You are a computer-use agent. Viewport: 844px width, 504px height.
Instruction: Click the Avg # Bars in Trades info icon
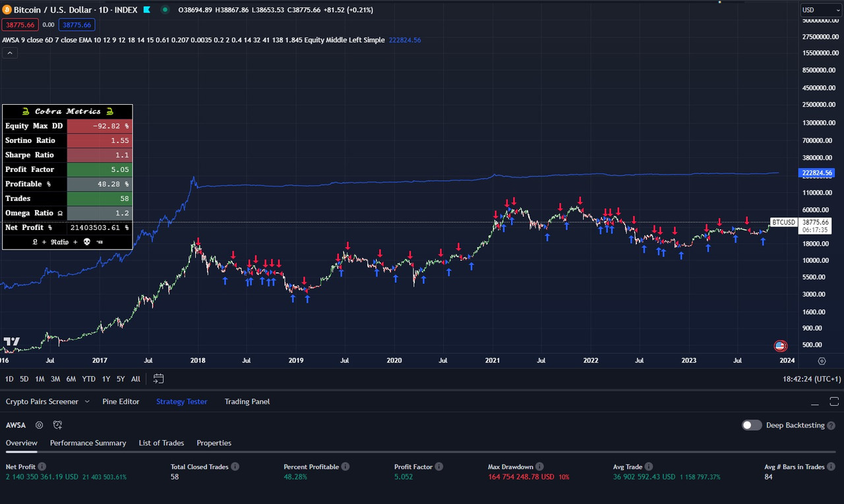(x=831, y=466)
